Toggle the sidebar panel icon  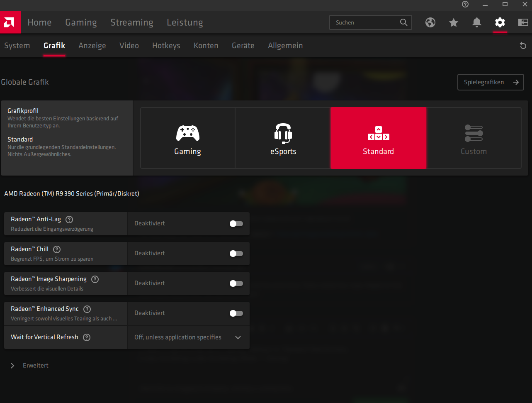523,22
